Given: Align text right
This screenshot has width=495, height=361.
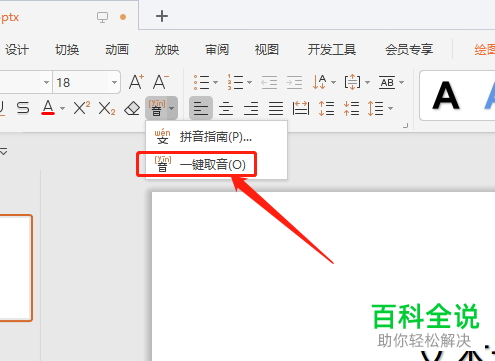Looking at the screenshot, I should point(251,108).
